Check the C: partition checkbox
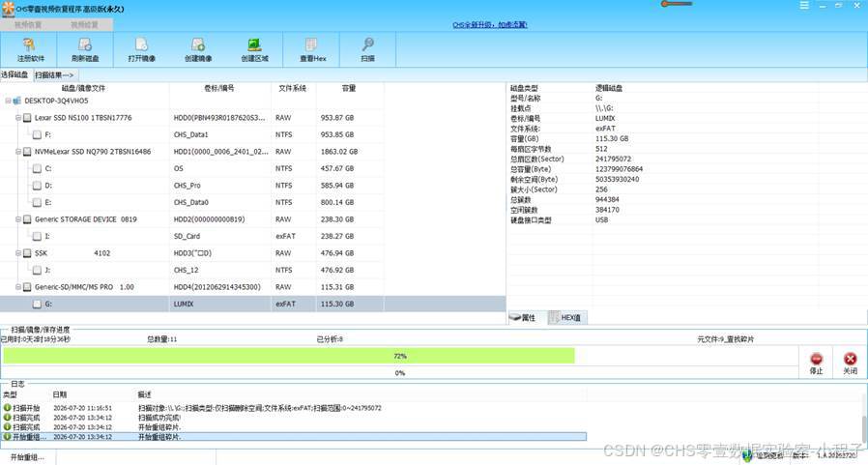Screen dimensions: 868x465 [x=37, y=168]
